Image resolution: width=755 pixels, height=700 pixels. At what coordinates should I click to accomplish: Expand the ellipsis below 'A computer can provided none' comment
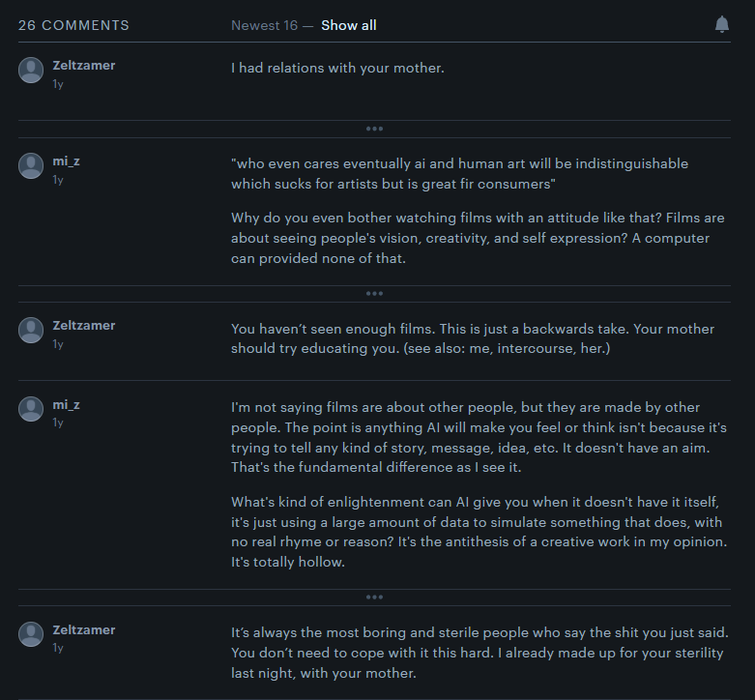374,293
